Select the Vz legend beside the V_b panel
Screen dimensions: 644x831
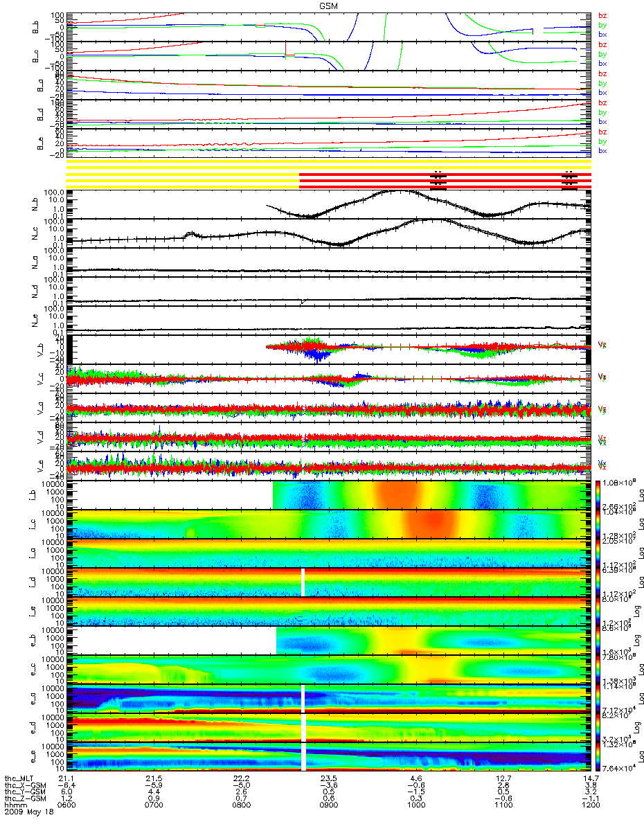click(x=602, y=344)
